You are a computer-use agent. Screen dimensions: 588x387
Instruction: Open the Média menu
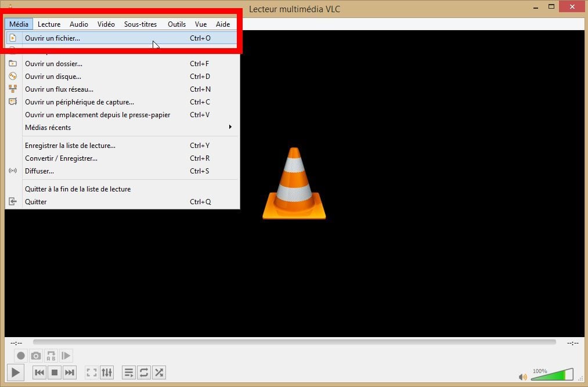(x=19, y=24)
